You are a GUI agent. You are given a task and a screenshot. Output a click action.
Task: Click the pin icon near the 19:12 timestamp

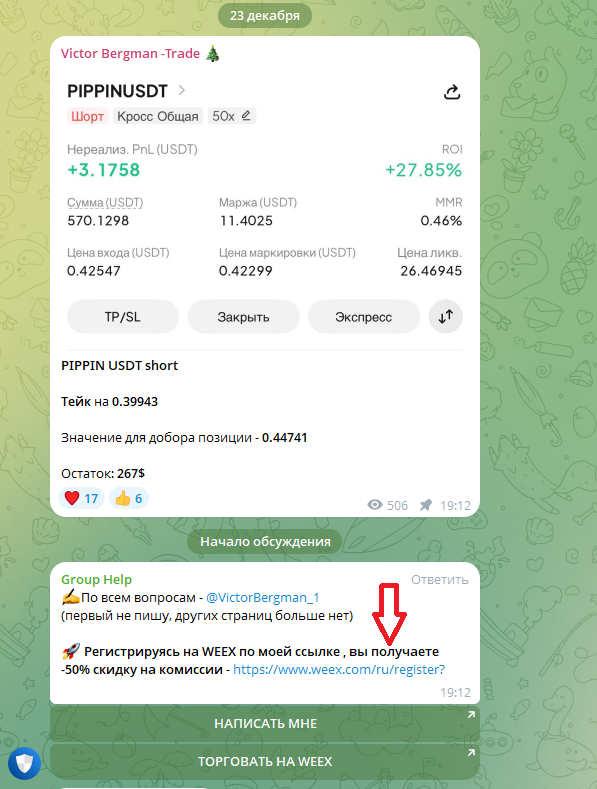426,505
